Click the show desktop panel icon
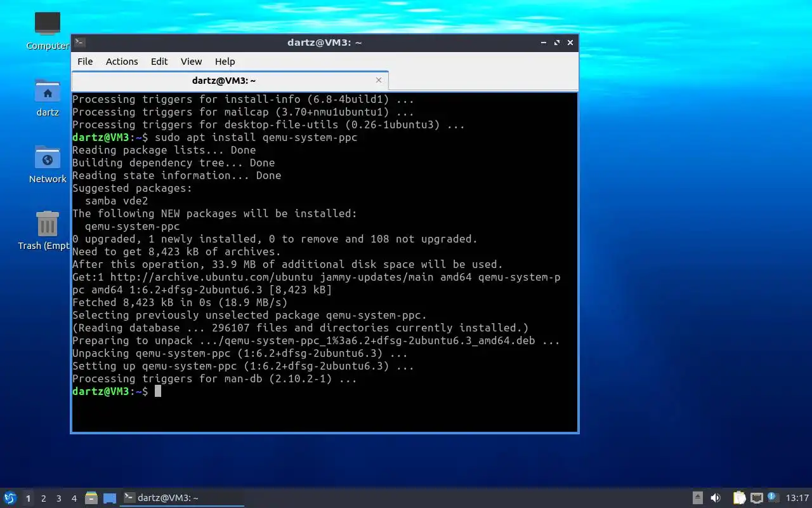The height and width of the screenshot is (508, 812). (x=110, y=498)
